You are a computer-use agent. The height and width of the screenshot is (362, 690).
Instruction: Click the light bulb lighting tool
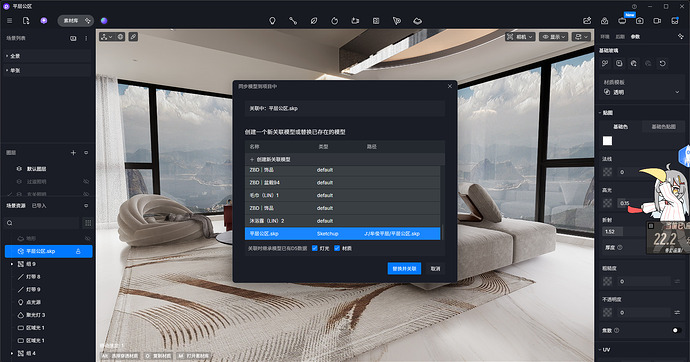pyautogui.click(x=272, y=21)
